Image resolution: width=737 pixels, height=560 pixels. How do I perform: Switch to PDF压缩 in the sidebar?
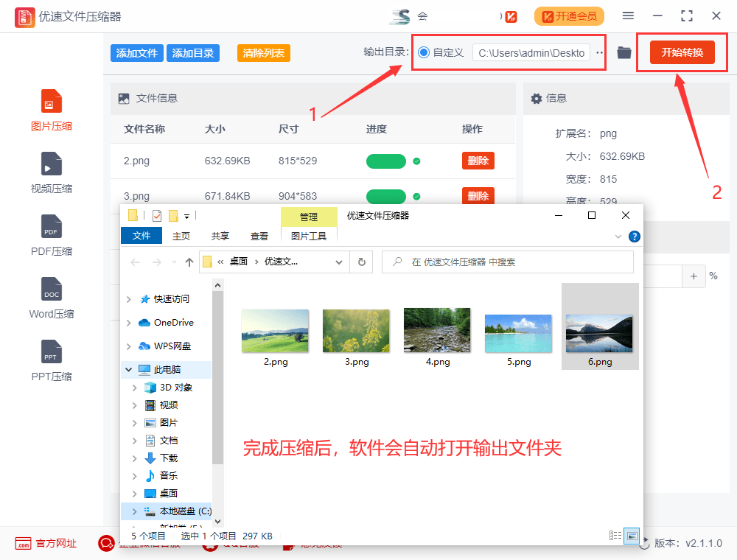[52, 227]
